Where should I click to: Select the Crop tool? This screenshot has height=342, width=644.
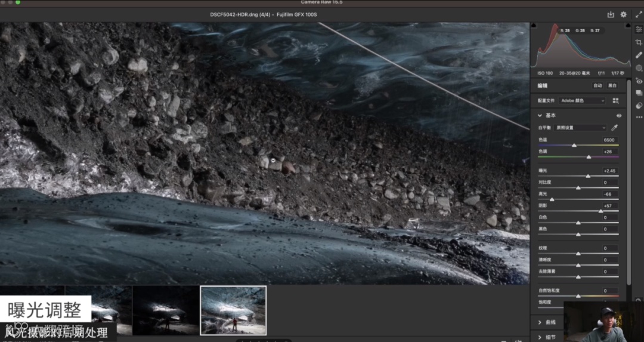(639, 42)
